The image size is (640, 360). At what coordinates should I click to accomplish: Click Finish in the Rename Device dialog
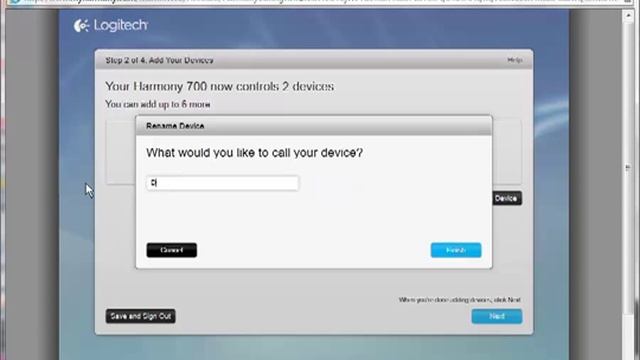tap(456, 250)
